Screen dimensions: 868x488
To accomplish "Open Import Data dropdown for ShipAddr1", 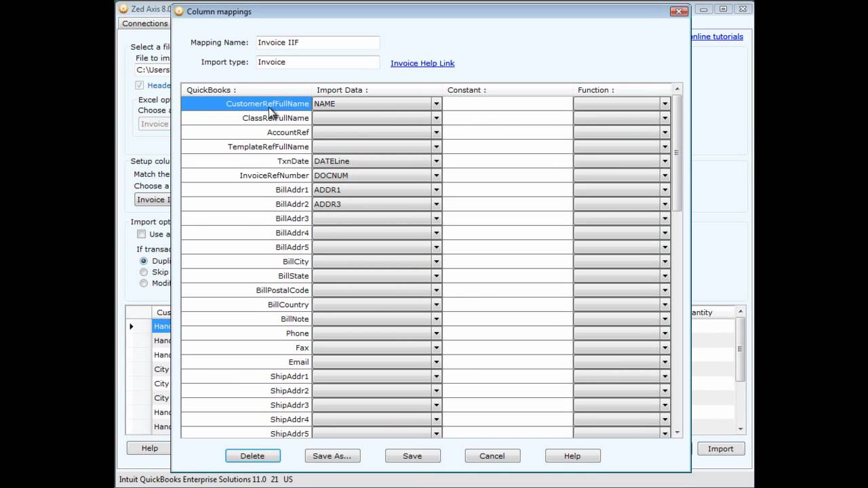I will (437, 376).
